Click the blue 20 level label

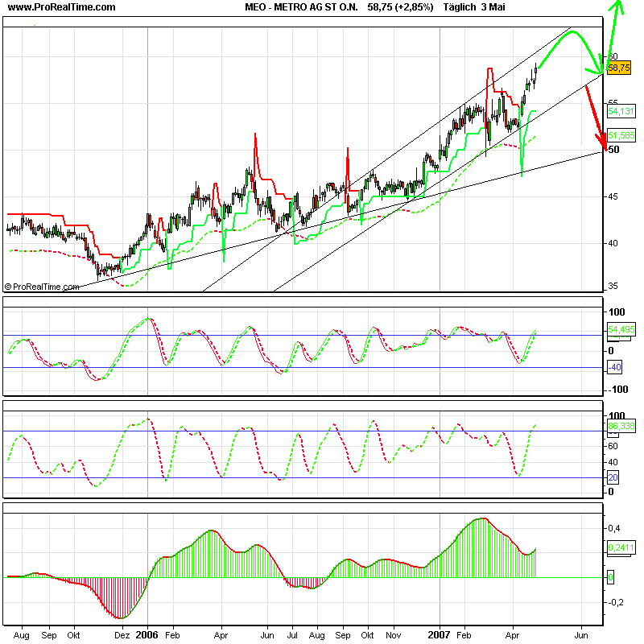(611, 477)
